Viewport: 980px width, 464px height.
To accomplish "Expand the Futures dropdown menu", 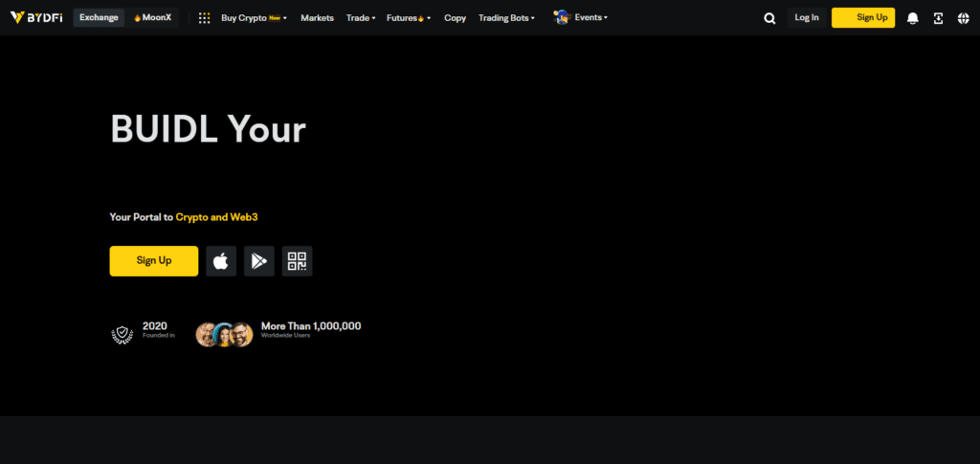I will click(409, 18).
